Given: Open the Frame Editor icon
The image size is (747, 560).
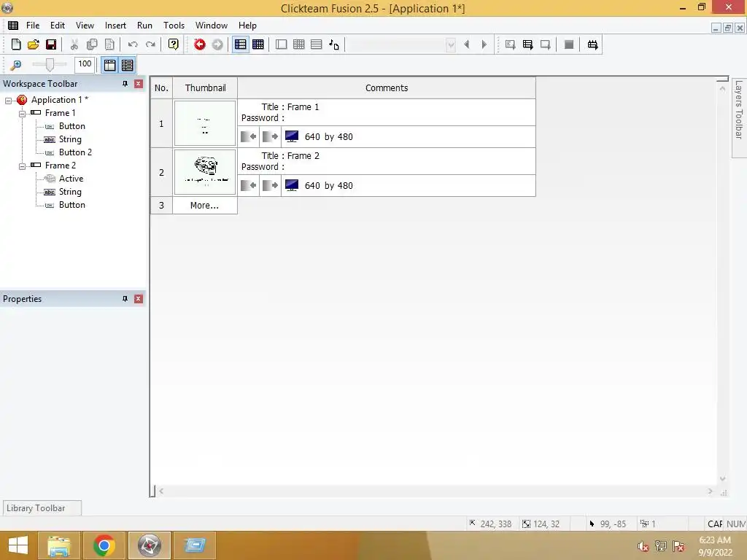Looking at the screenshot, I should click(x=282, y=44).
